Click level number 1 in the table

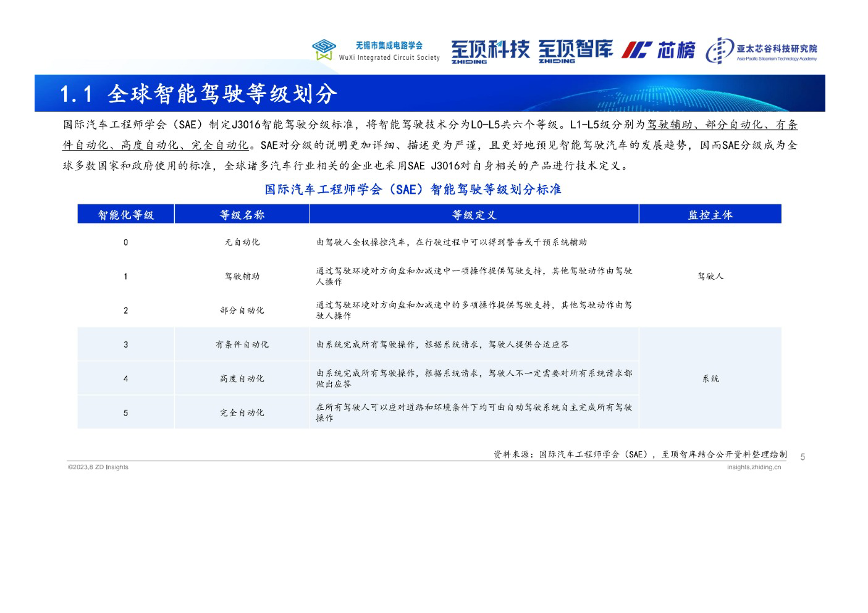126,277
